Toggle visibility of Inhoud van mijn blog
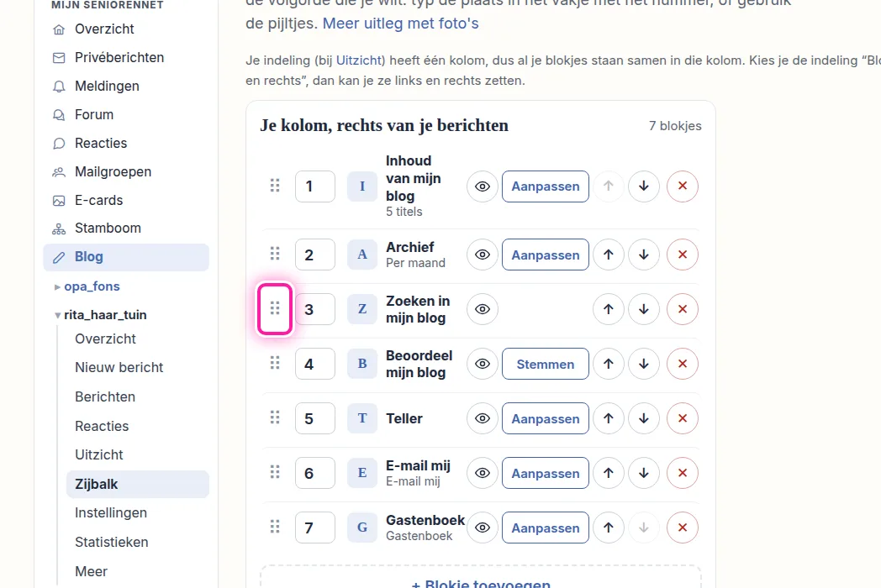 (483, 186)
